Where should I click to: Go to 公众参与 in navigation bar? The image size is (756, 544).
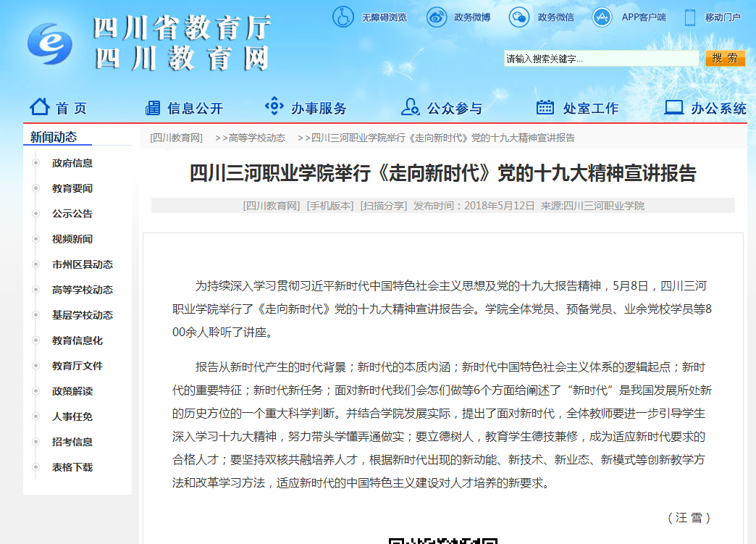tap(442, 109)
